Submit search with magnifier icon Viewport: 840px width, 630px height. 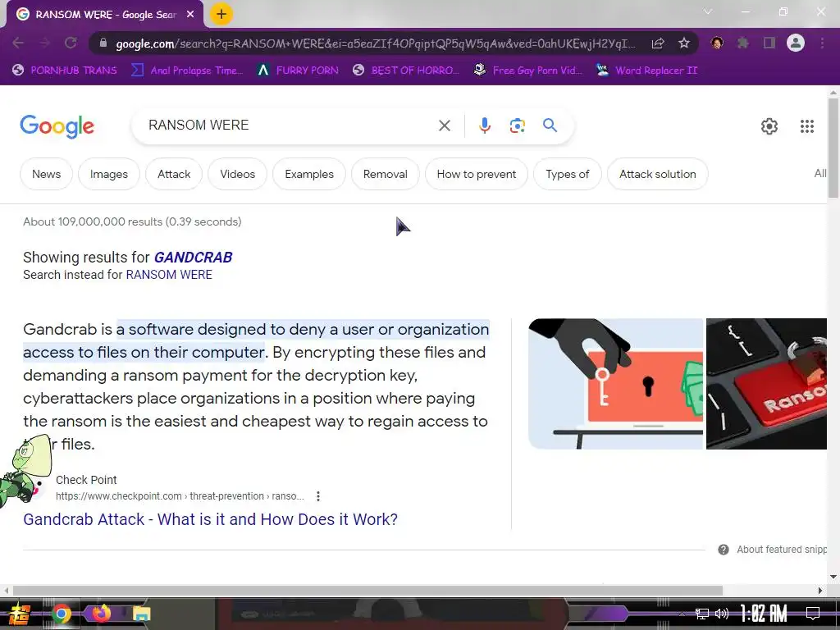(x=550, y=126)
